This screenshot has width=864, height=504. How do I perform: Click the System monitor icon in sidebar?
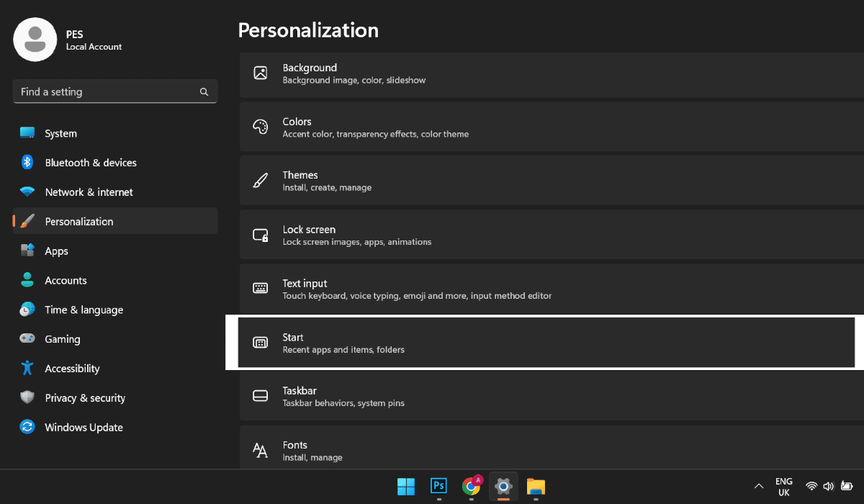(x=27, y=133)
